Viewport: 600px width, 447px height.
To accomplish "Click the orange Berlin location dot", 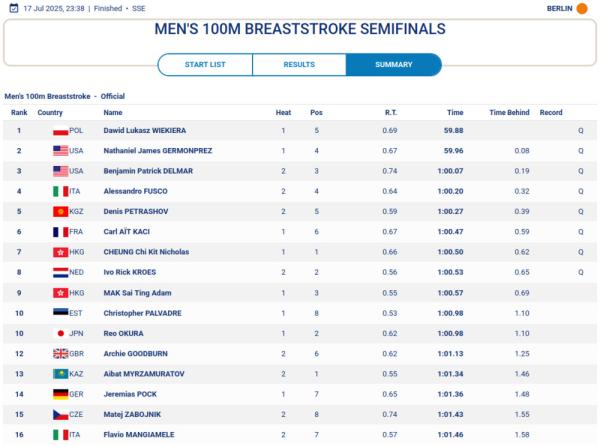I will coord(583,8).
